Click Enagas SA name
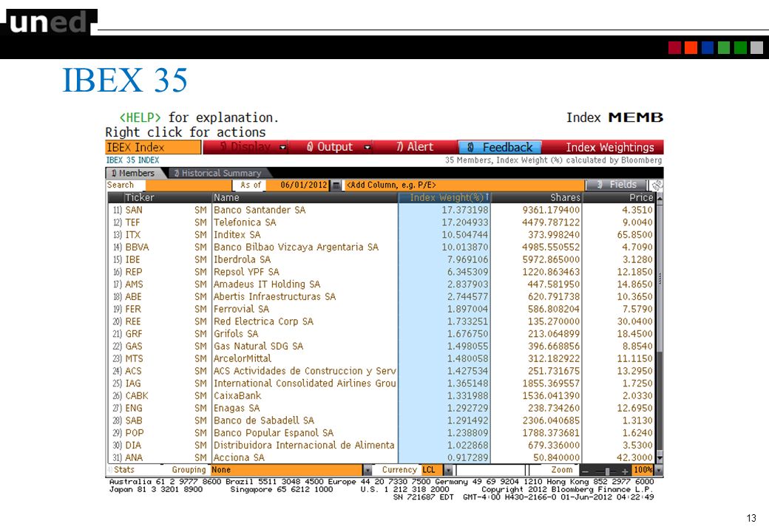769x532 pixels. pos(237,408)
